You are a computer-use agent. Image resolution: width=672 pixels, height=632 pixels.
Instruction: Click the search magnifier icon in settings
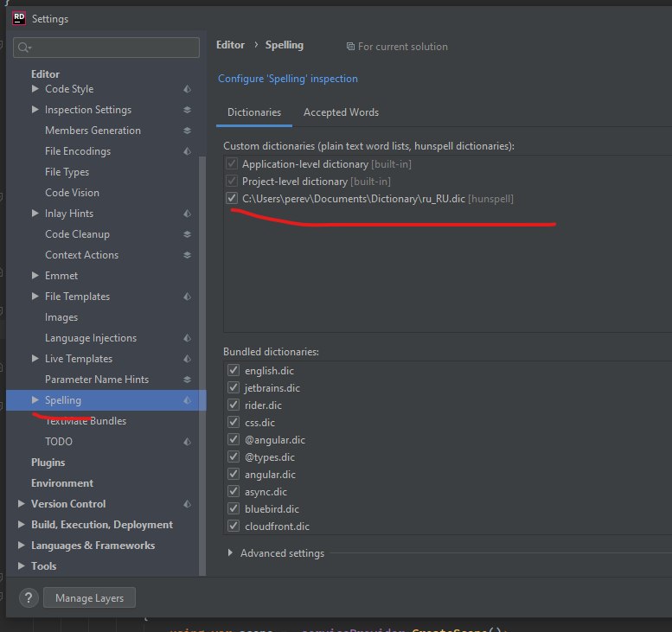(x=24, y=48)
